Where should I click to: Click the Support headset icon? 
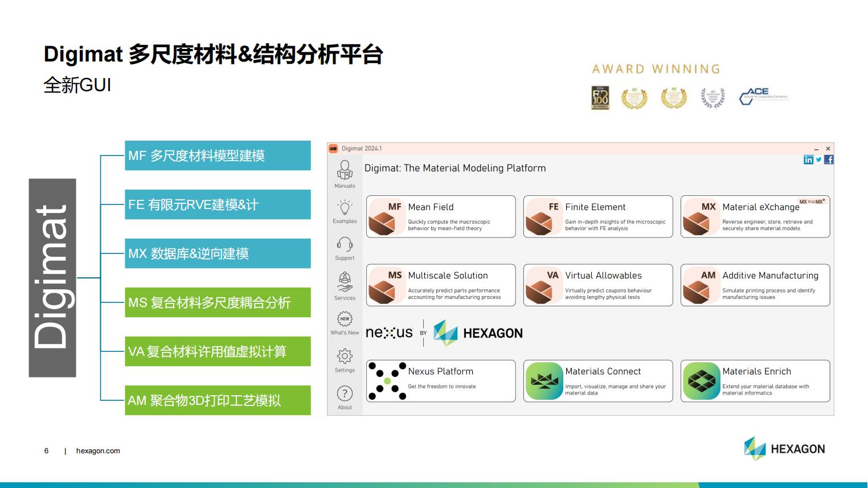click(x=345, y=244)
